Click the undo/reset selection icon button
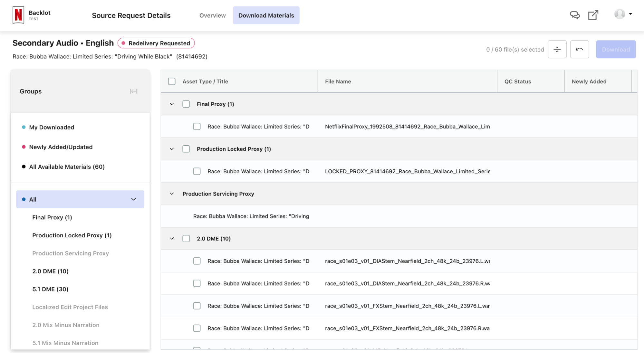This screenshot has width=644, height=353. point(579,49)
